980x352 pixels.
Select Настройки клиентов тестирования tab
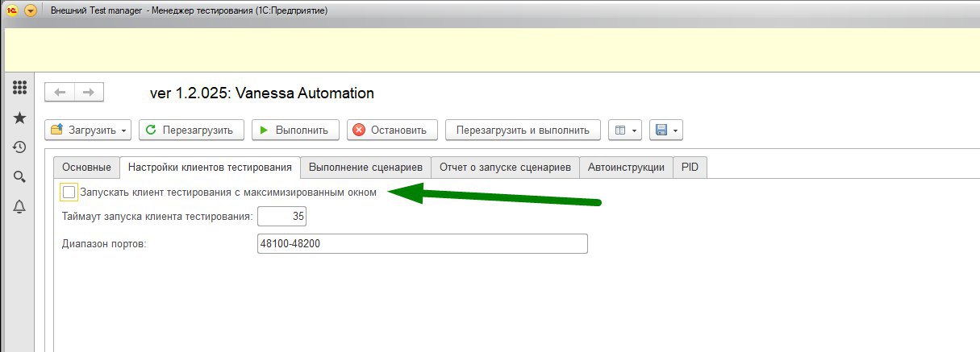tap(211, 167)
